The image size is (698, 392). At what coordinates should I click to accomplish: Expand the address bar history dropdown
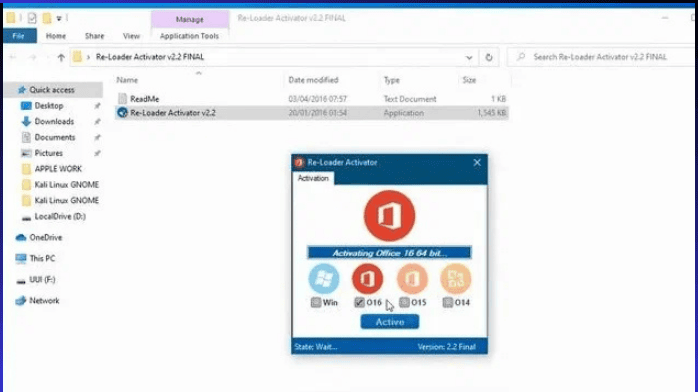point(469,57)
